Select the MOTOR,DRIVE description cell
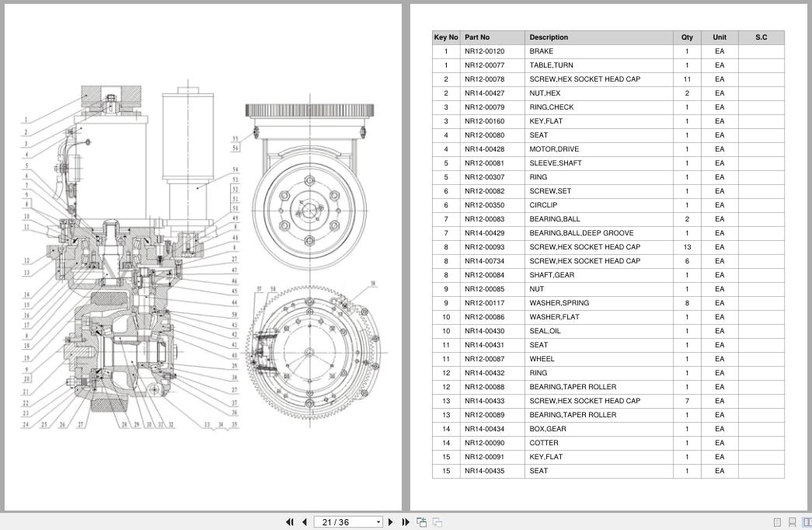 coord(598,149)
